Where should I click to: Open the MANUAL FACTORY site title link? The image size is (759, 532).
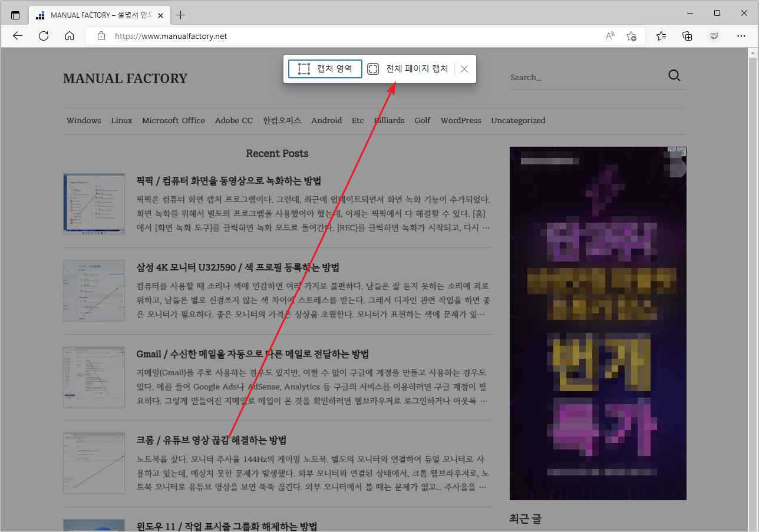click(125, 78)
